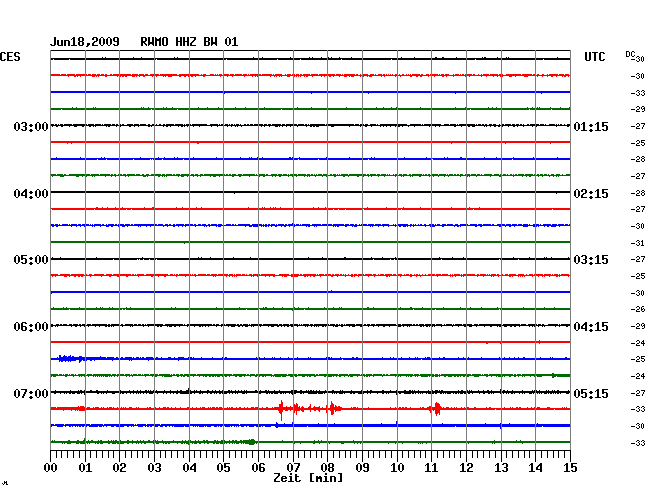Click the 08 minute axis tick label
This screenshot has width=650, height=494.
pos(327,468)
